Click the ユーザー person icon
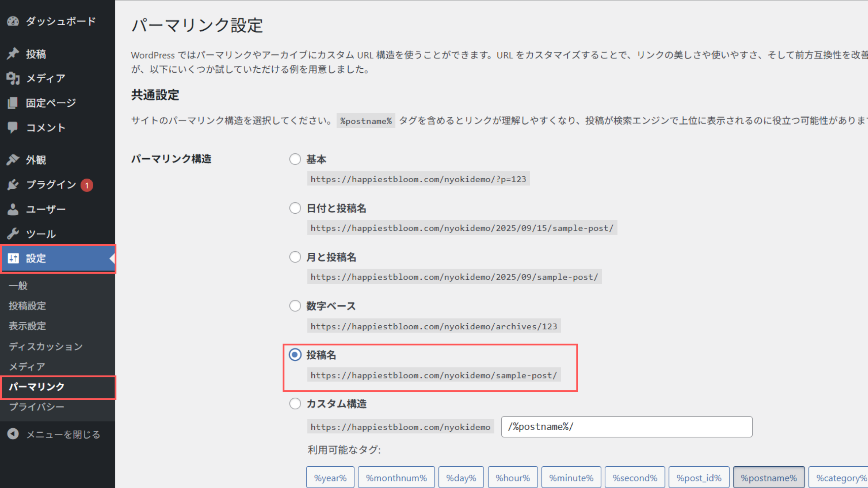 pyautogui.click(x=13, y=209)
